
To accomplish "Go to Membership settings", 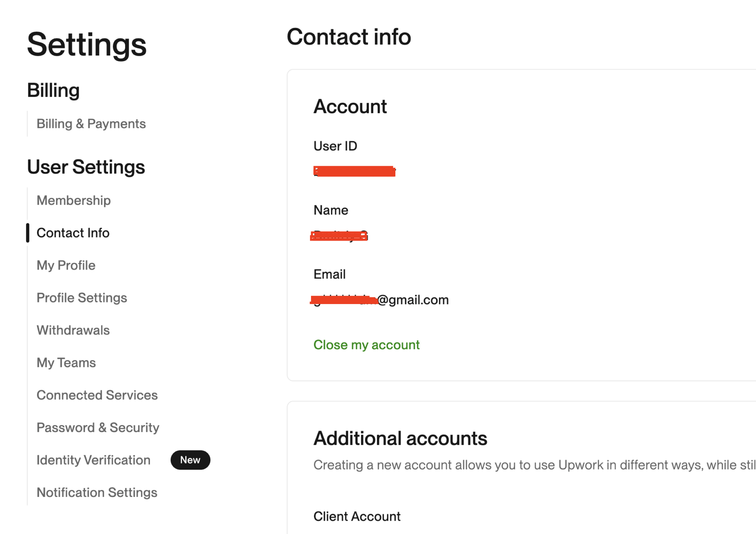I will (73, 201).
